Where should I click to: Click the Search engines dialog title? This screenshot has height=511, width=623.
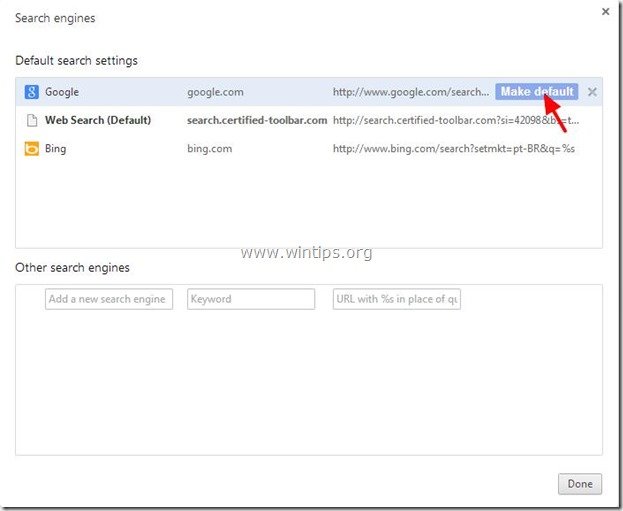pyautogui.click(x=55, y=18)
